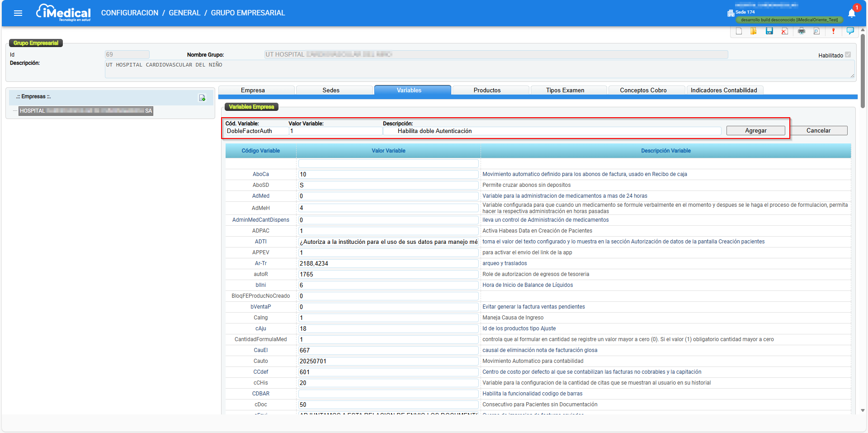Edit the AboCa value field
Screen dimensions: 868x433
tap(388, 174)
